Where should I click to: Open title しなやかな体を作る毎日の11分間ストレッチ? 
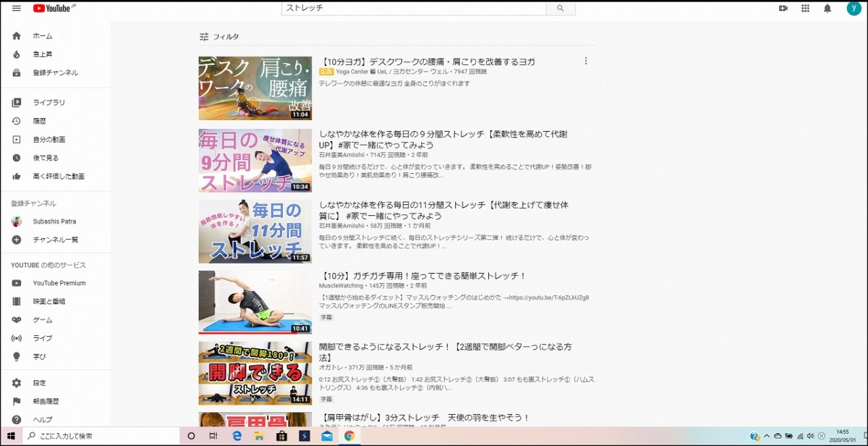(443, 210)
